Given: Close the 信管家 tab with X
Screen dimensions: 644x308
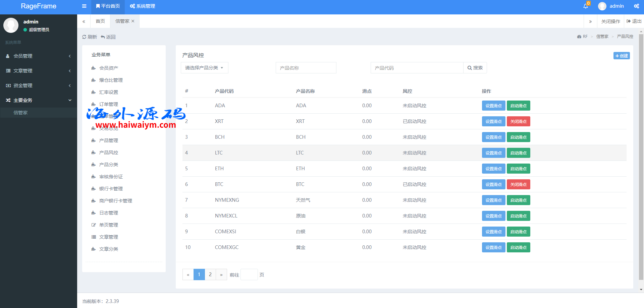Looking at the screenshot, I should [133, 21].
